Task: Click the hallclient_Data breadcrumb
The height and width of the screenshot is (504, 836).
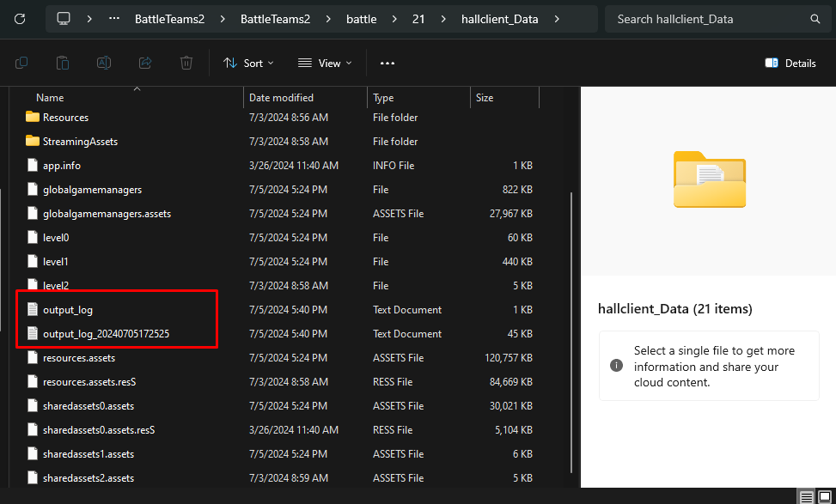Action: pyautogui.click(x=499, y=19)
